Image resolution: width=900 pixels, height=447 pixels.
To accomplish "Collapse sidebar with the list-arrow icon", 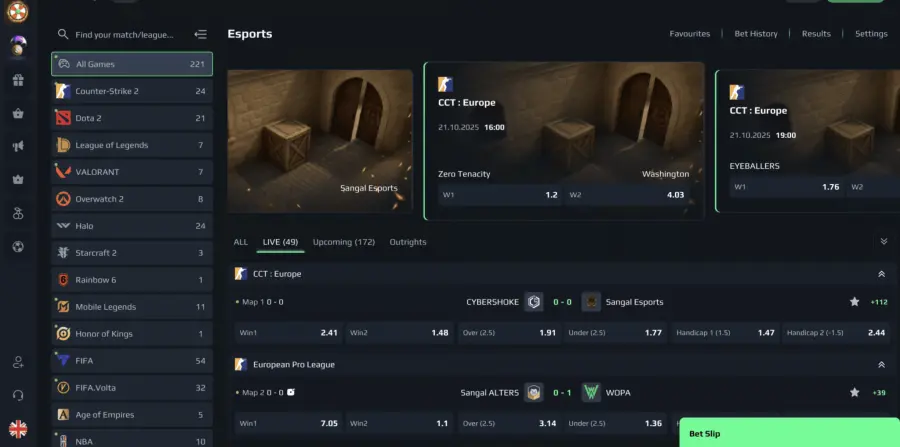I will 200,35.
